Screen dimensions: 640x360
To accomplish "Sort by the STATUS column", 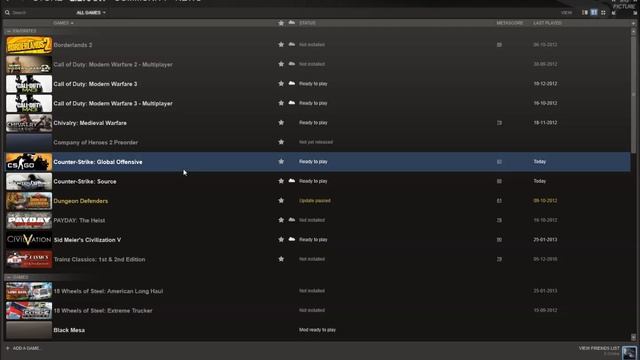I will (307, 23).
